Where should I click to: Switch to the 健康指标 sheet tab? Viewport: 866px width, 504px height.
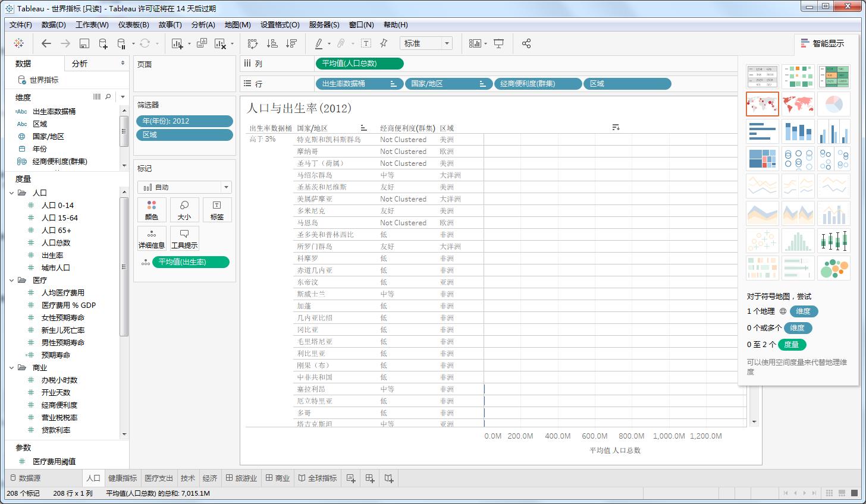(123, 478)
